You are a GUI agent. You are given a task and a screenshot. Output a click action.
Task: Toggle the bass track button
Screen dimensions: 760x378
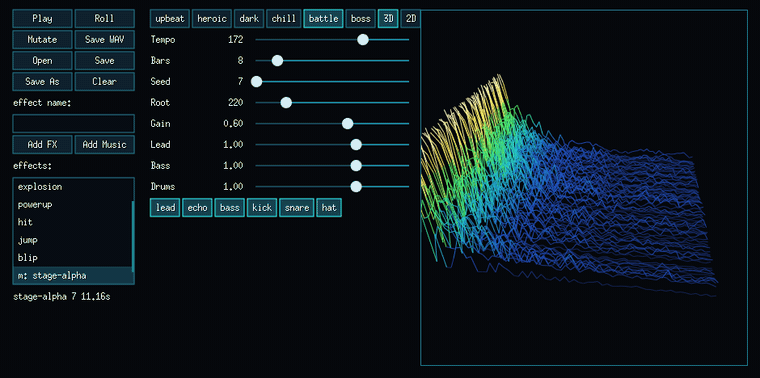[x=230, y=208]
